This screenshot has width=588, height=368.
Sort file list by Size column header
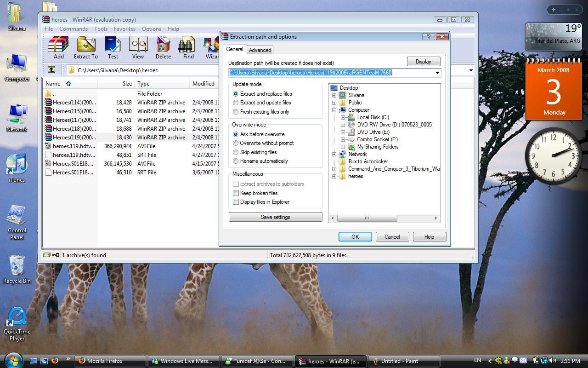coord(116,83)
